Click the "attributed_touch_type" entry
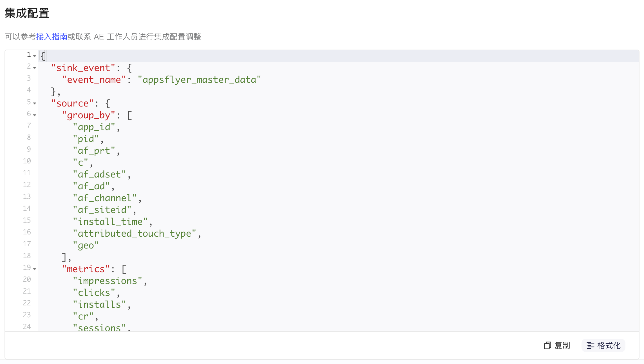The width and height of the screenshot is (644, 364). [x=134, y=234]
